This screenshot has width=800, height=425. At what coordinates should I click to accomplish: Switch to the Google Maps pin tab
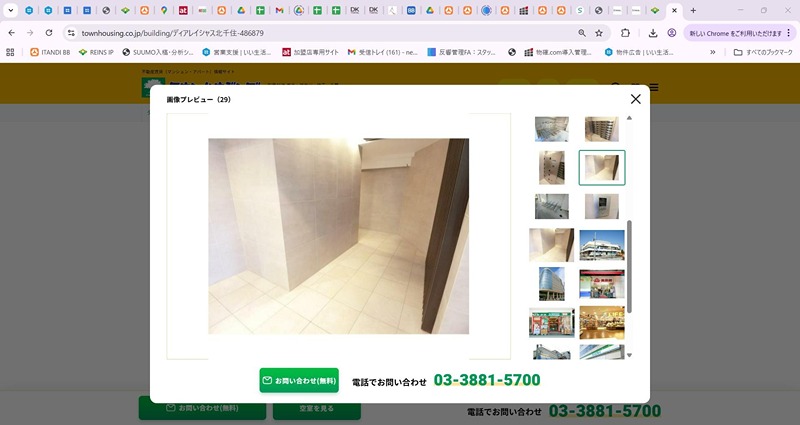pyautogui.click(x=164, y=10)
